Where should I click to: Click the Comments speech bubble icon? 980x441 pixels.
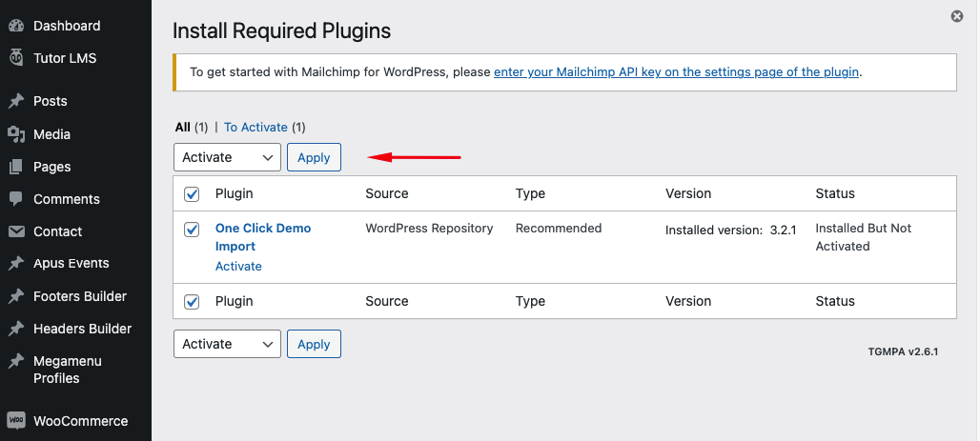(x=16, y=199)
